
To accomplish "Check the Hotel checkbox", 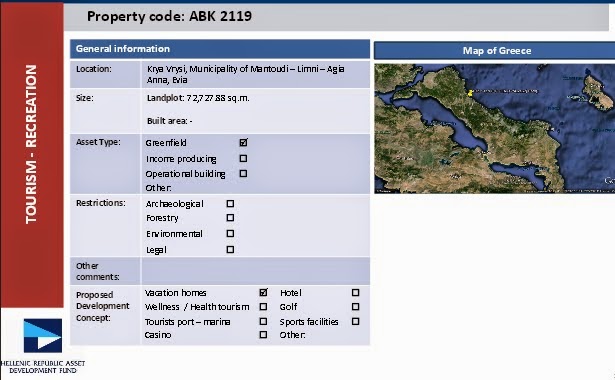I will coord(355,293).
